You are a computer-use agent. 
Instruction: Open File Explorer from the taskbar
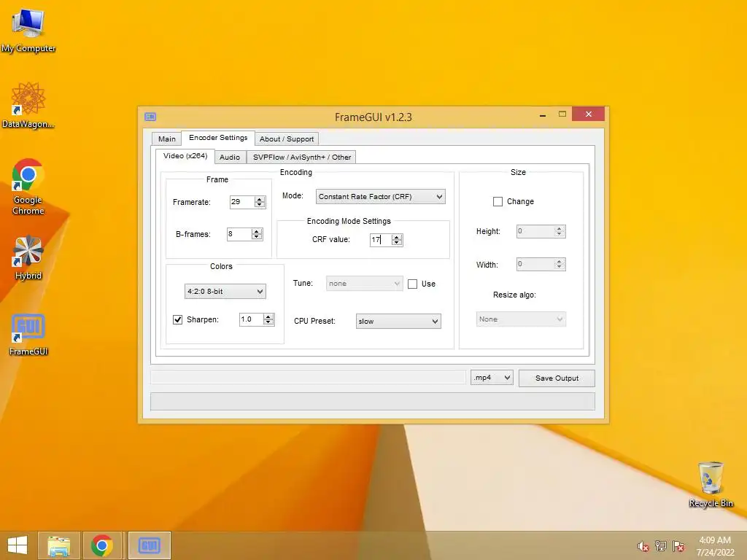59,545
